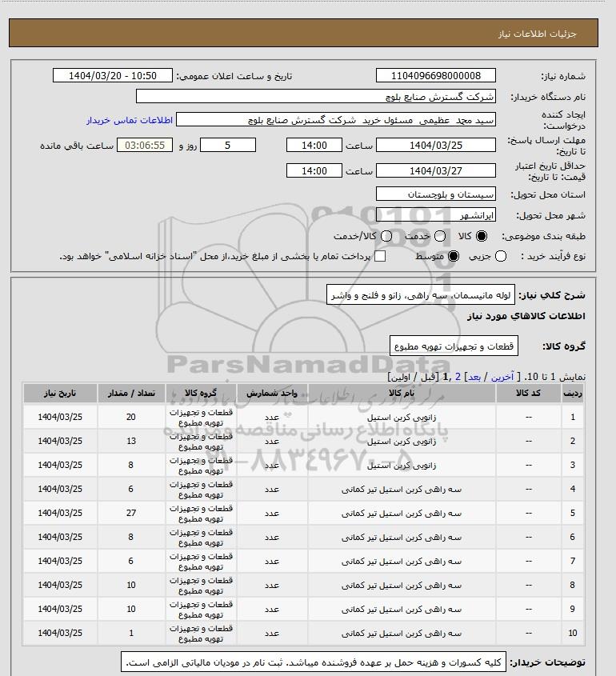
Task: Click the response time field 14:00 beside 1404/03/25
Action: pos(314,145)
